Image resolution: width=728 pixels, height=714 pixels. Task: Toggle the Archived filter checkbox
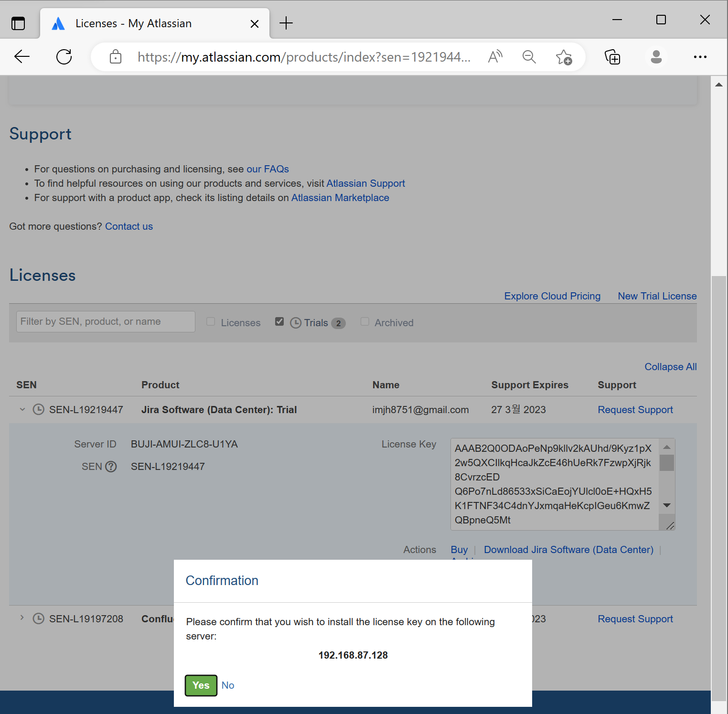click(x=365, y=322)
